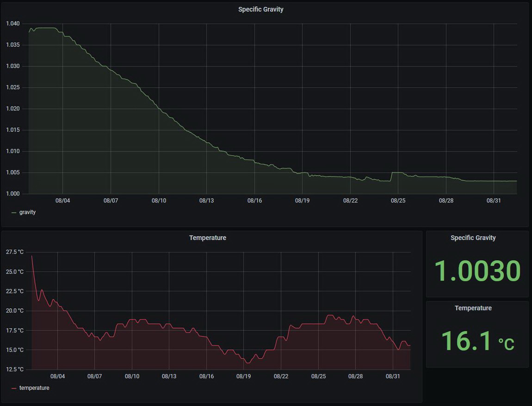
Task: Click 08/07 on the gravity chart axis
Action: [111, 200]
